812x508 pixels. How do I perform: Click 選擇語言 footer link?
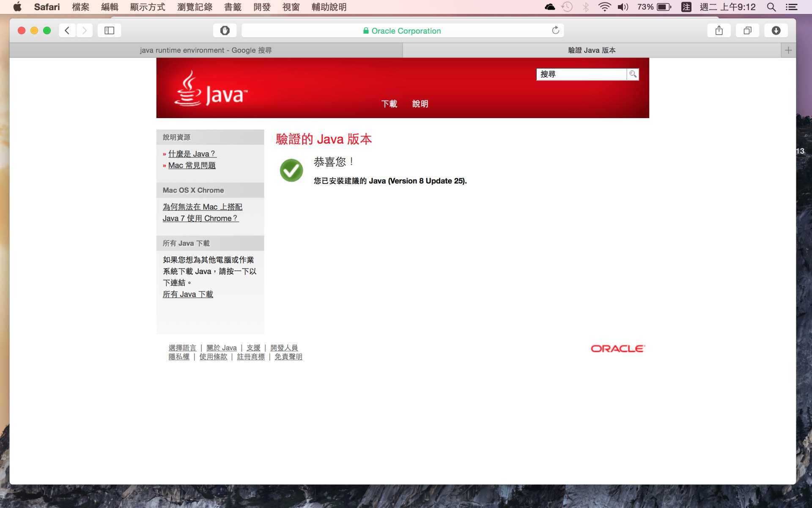pos(182,348)
